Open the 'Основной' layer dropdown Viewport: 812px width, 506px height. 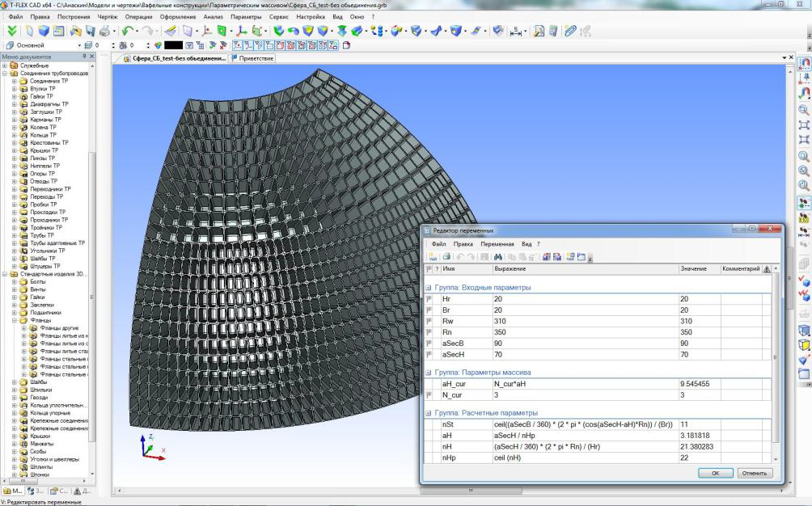tap(78, 45)
